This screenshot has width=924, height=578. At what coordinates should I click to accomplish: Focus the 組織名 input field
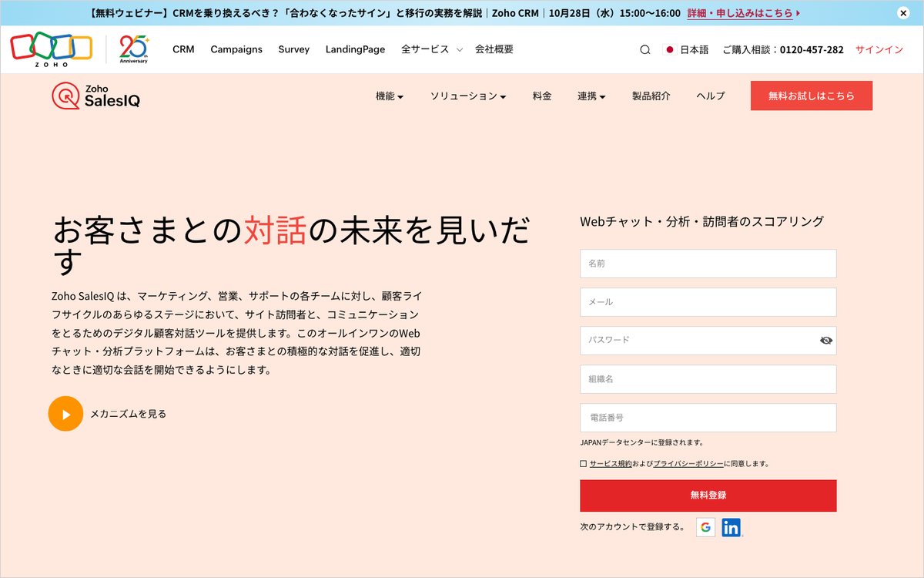(708, 379)
